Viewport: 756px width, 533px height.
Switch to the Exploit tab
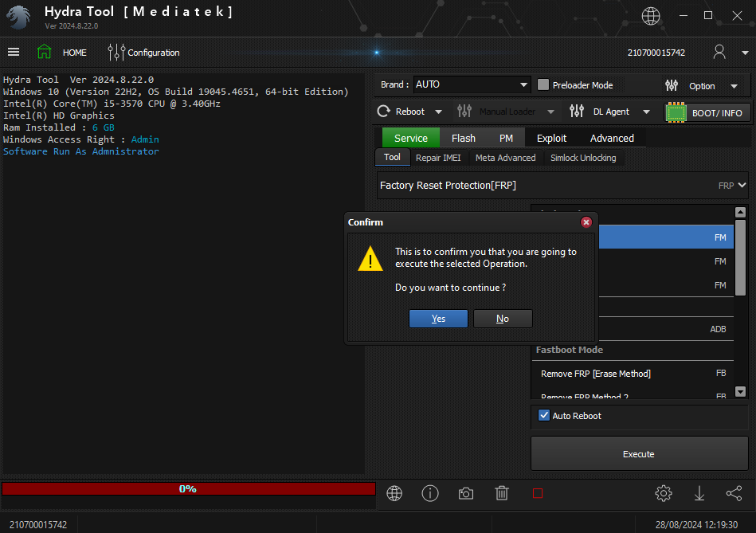pyautogui.click(x=551, y=138)
